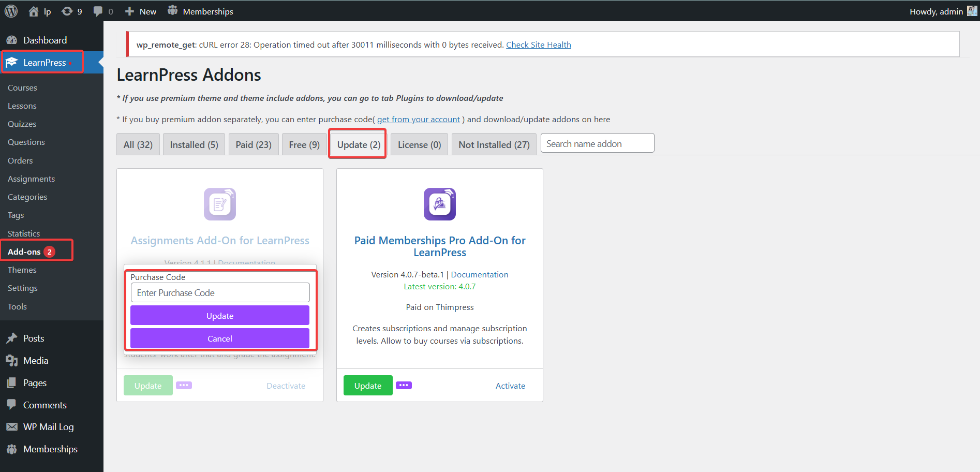Click the Paid Memberships Pro add-on icon
980x472 pixels.
click(x=440, y=204)
